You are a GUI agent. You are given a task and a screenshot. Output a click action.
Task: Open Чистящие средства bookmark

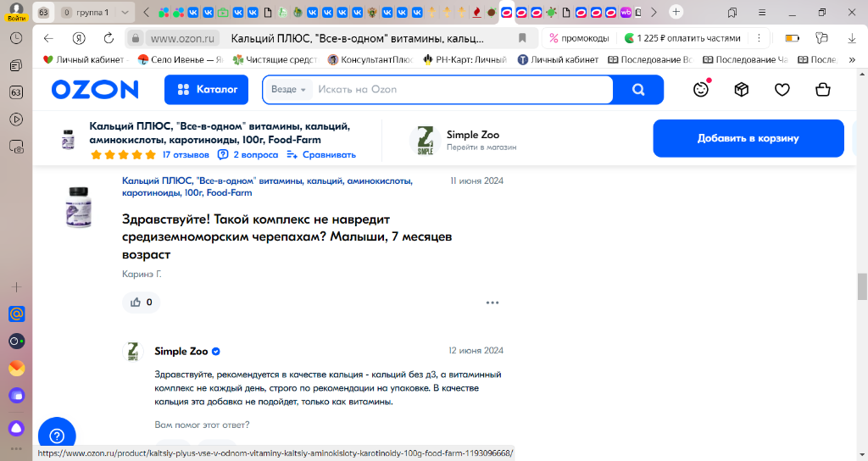[275, 60]
